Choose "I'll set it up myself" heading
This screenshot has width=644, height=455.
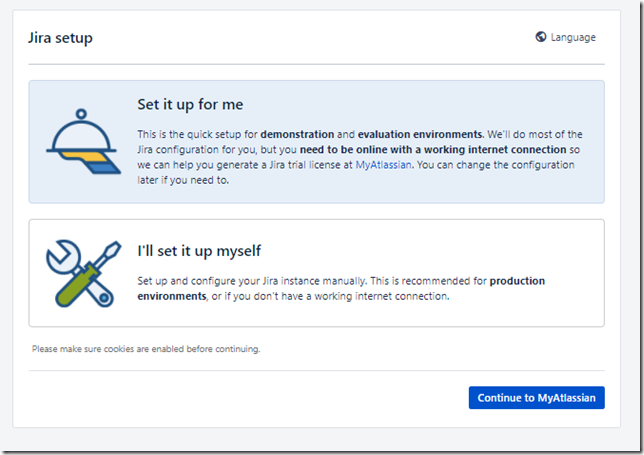click(199, 250)
